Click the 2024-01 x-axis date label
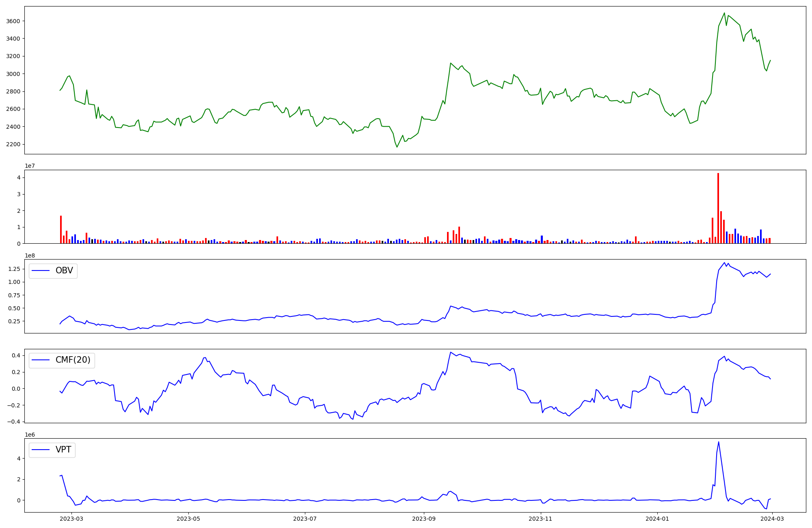This screenshot has height=528, width=812. click(657, 519)
